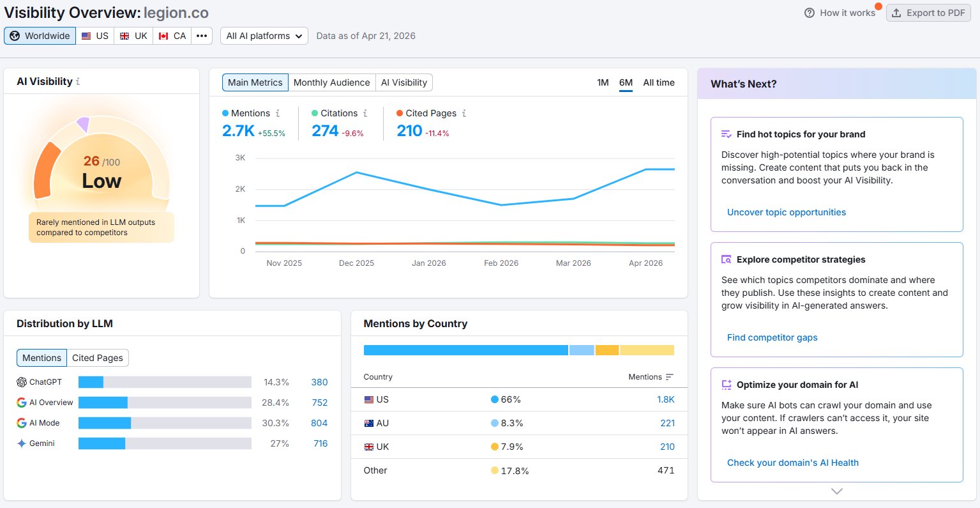Open the All AI platforms dropdown
The height and width of the screenshot is (508, 980).
264,36
